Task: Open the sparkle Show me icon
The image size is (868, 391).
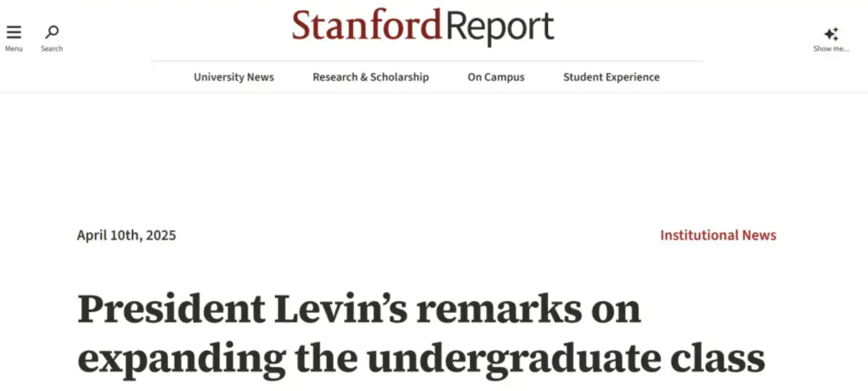Action: click(831, 35)
